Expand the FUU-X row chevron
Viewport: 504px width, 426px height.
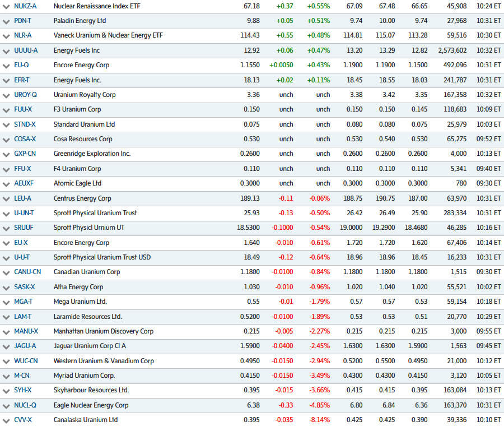pyautogui.click(x=6, y=110)
